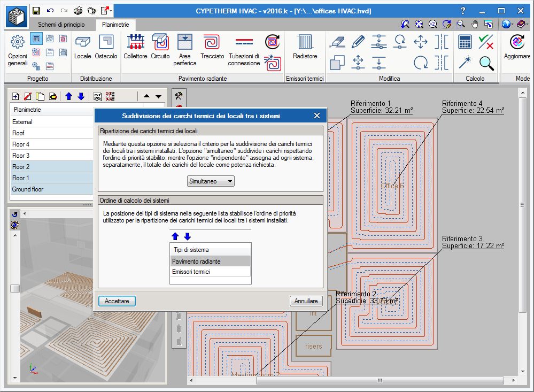Screen dimensions: 534x392
Task: Click the blue up arrow in Planimetrie toolbar
Action: pyautogui.click(x=68, y=96)
